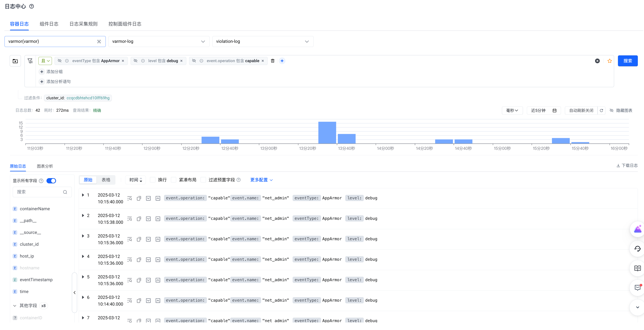The image size is (644, 330).
Task: Expand log entry number 3
Action: click(x=83, y=236)
